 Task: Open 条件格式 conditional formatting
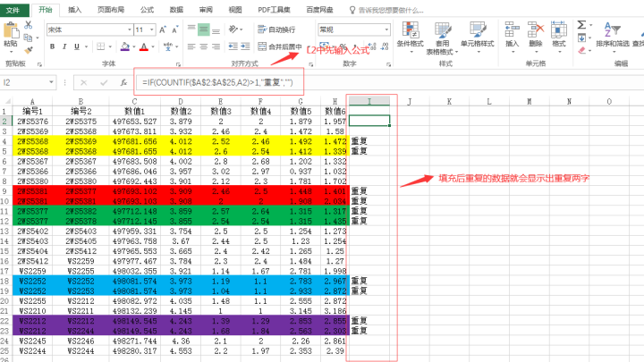(410, 38)
